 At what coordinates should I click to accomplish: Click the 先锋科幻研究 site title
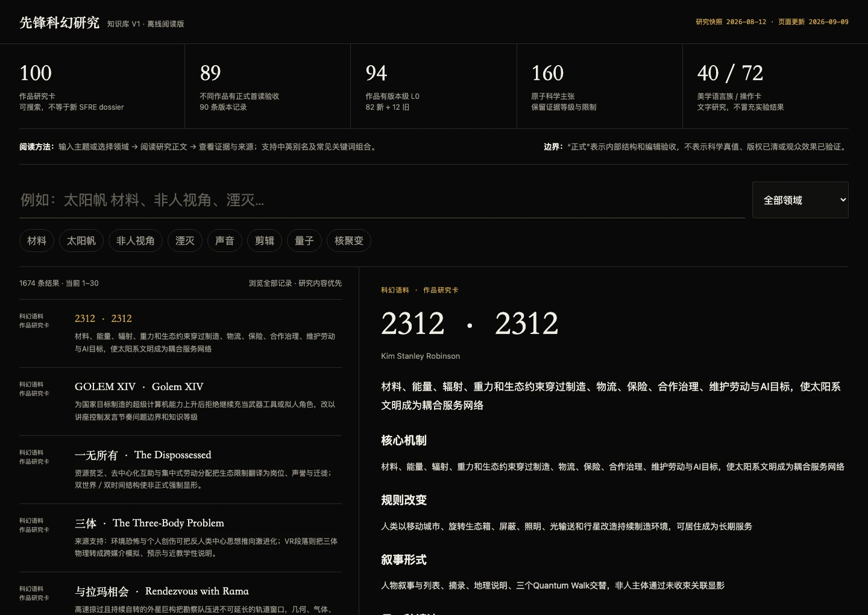coord(59,23)
